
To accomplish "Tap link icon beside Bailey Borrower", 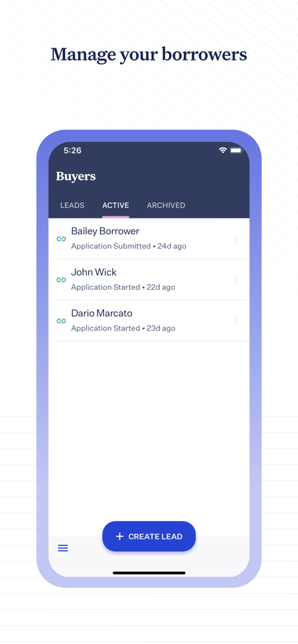I will (x=61, y=239).
